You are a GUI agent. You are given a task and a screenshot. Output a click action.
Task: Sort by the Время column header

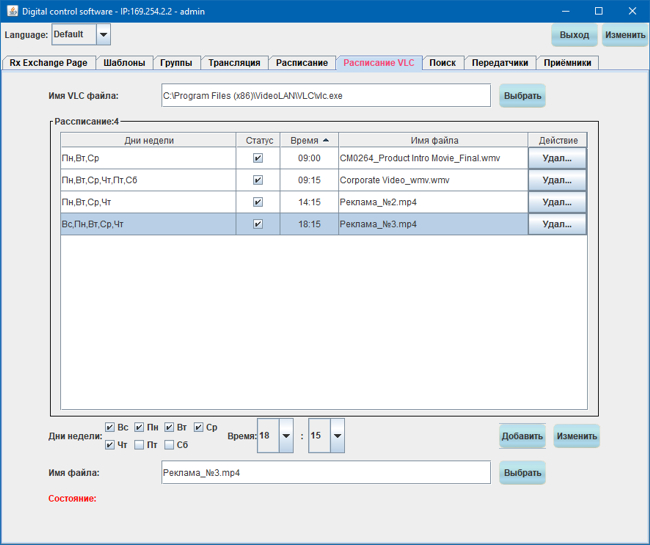[x=308, y=140]
